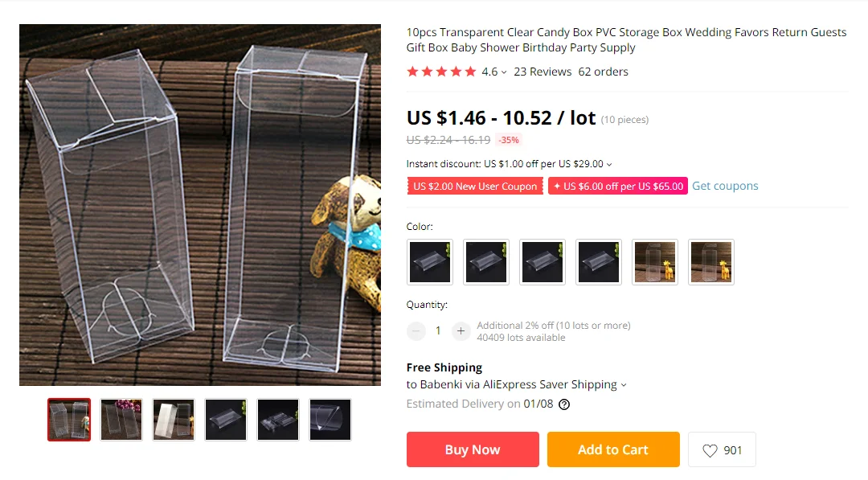Expand the Instant discount details arrow

click(x=609, y=165)
